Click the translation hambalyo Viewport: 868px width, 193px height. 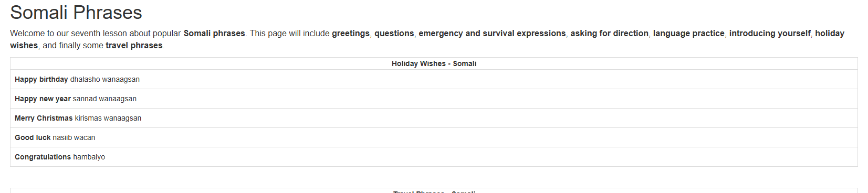[89, 157]
